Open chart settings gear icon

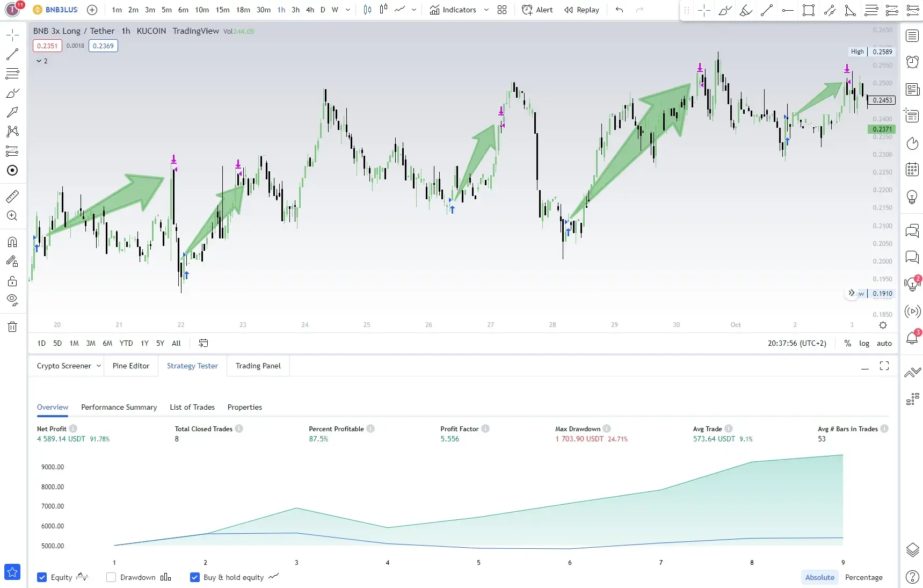883,325
